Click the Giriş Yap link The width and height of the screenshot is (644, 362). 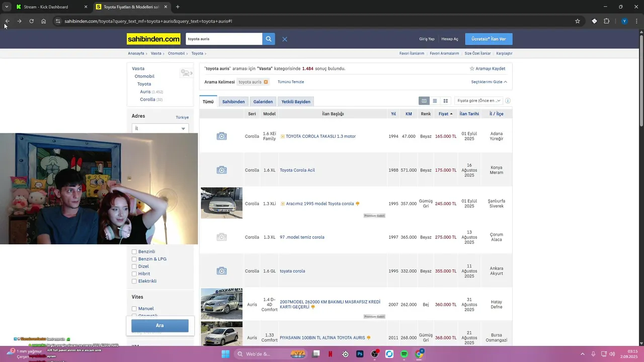click(x=427, y=39)
